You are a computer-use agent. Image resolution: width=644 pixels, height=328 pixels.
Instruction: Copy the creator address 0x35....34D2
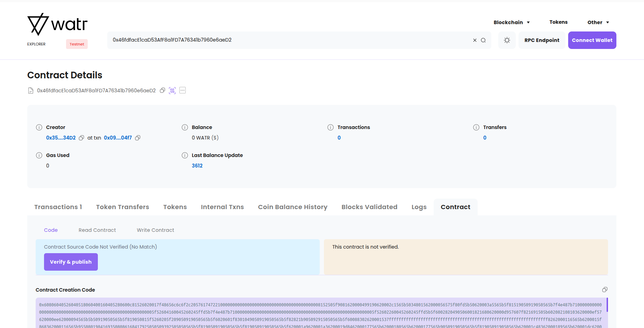point(81,138)
